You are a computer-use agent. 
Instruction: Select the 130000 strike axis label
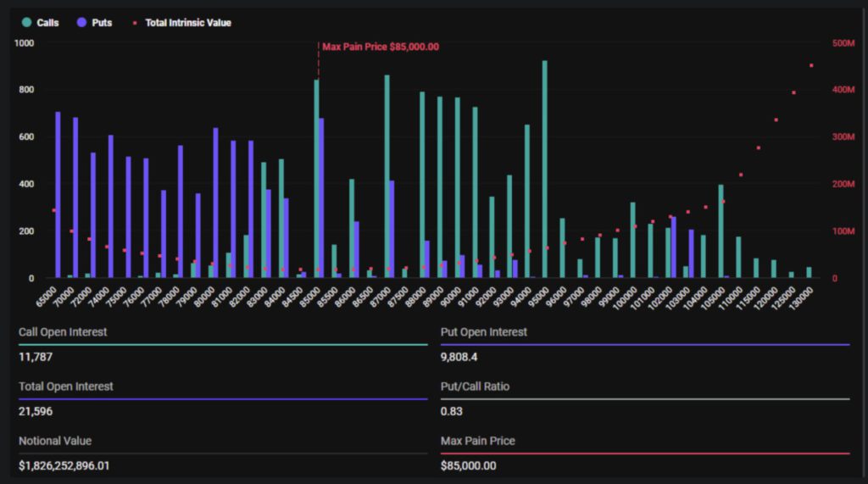tap(804, 298)
